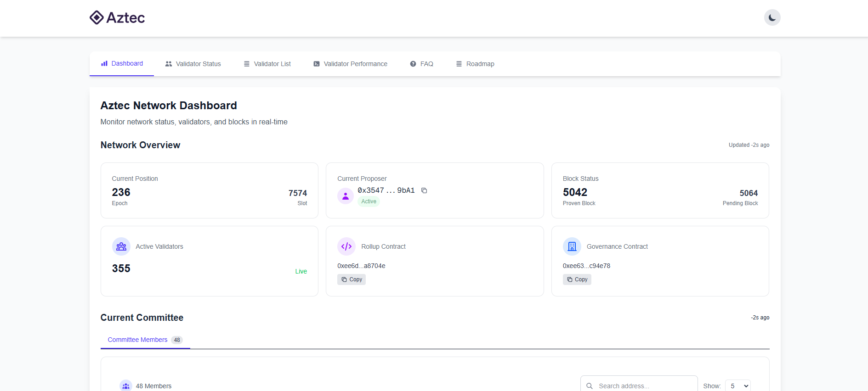
Task: Click the active validators count 355
Action: point(121,268)
